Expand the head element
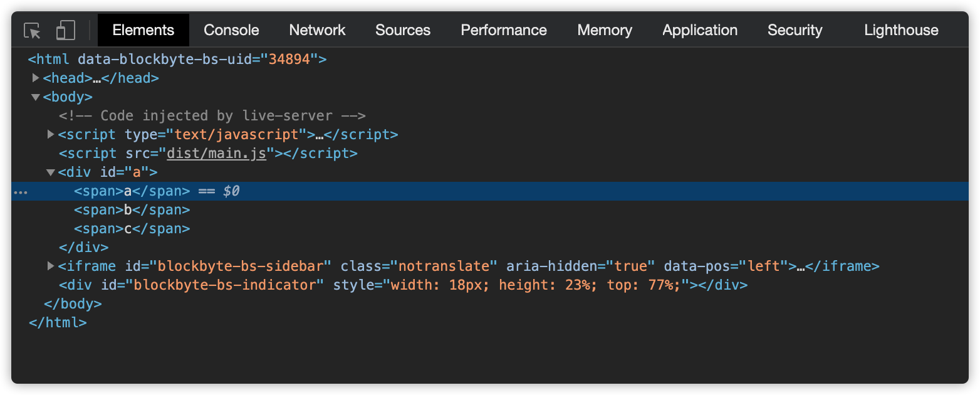This screenshot has width=980, height=395. click(x=36, y=78)
